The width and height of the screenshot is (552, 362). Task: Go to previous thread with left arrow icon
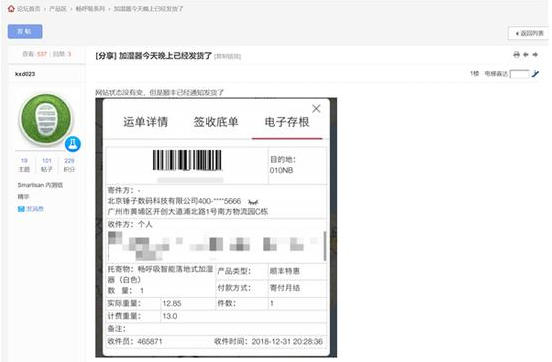point(526,55)
